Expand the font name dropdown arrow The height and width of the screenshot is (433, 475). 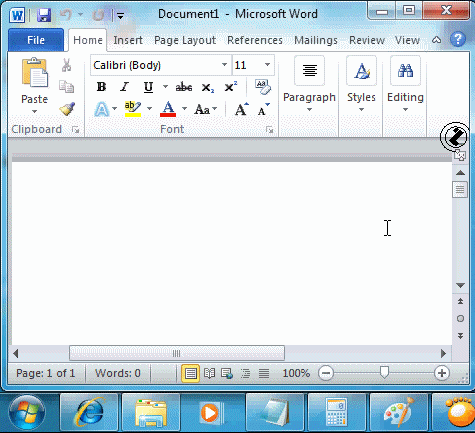point(224,65)
